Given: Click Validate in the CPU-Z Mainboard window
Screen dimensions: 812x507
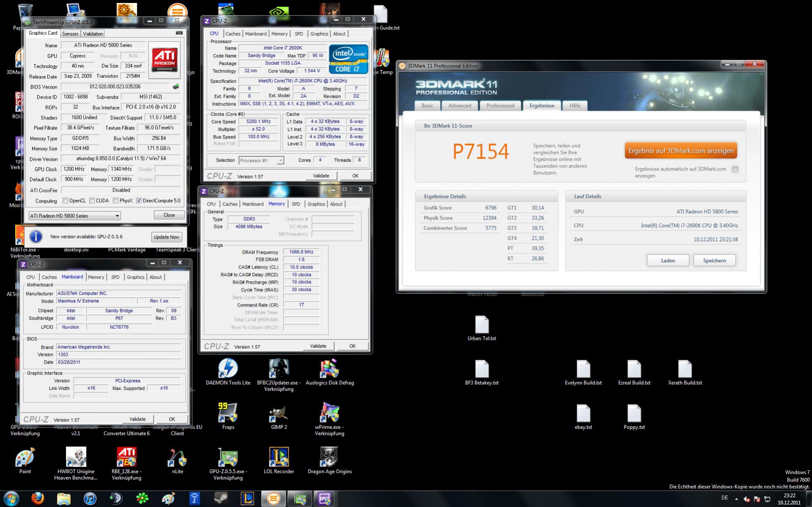Looking at the screenshot, I should click(138, 419).
